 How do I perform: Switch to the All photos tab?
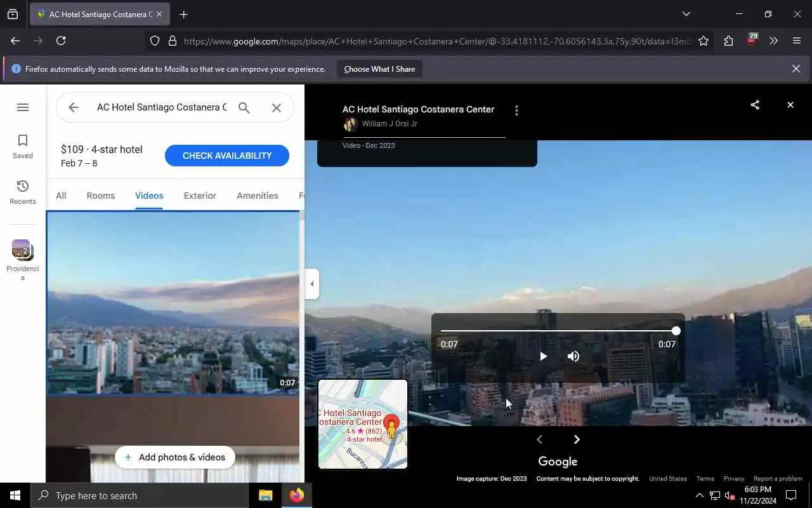pyautogui.click(x=61, y=196)
